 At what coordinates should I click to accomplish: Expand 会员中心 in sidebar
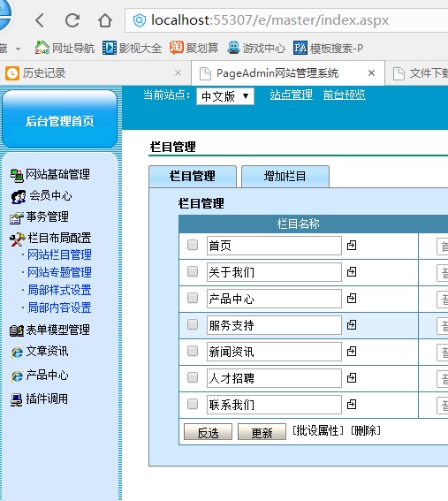42,196
